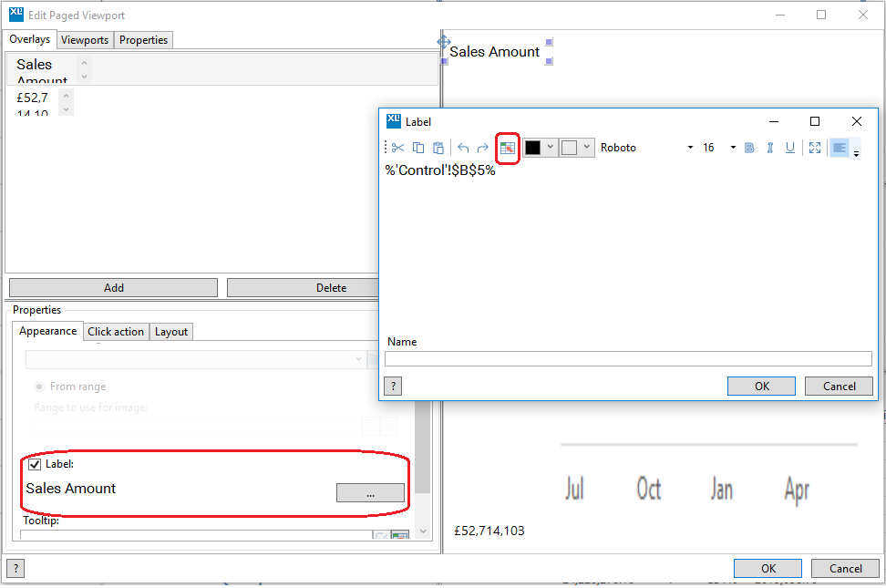Click the Copy icon in Label toolbar
Viewport: 886px width, 588px height.
[x=418, y=148]
